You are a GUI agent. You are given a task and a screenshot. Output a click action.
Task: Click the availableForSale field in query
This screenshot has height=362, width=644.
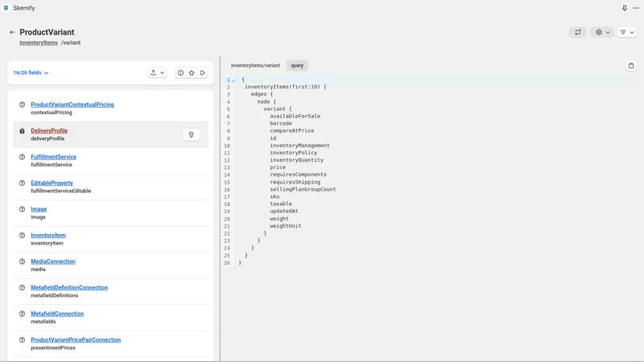(x=295, y=116)
